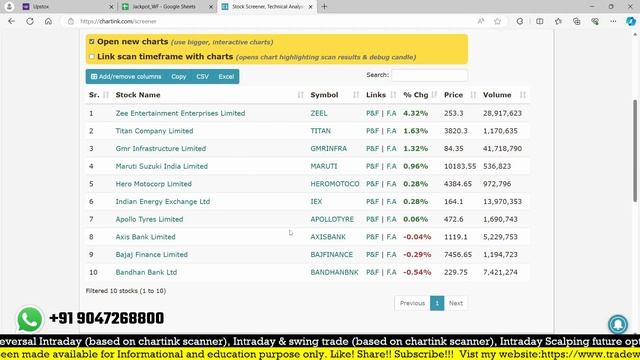Open the browser profile avatar

[9, 7]
